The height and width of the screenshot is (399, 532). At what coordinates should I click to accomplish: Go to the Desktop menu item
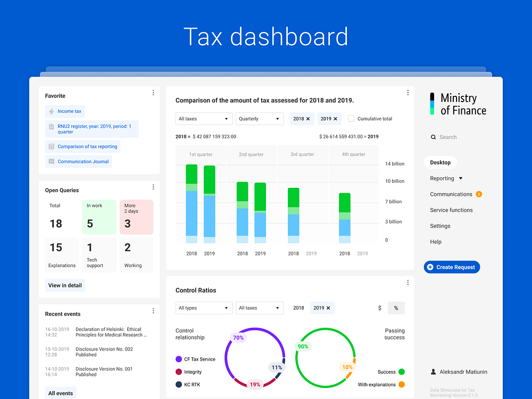440,162
